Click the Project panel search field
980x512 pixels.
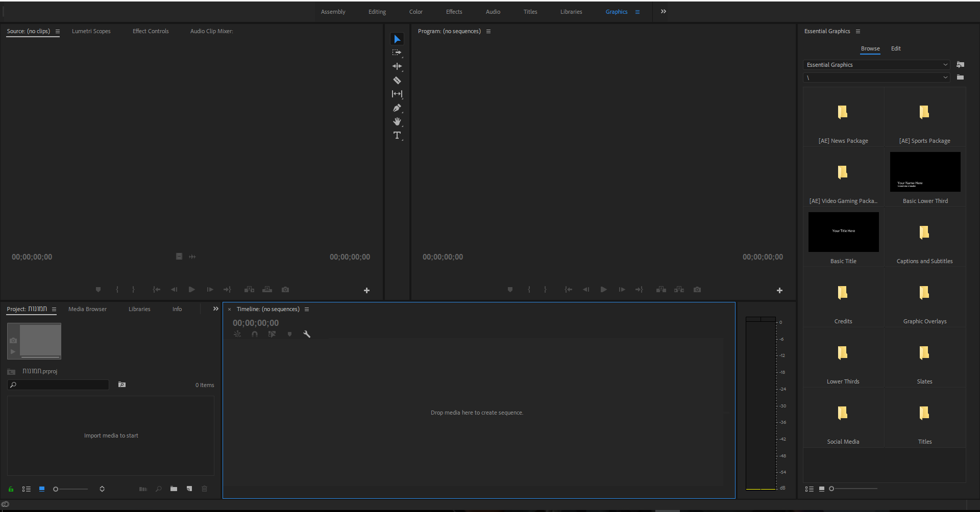(x=58, y=385)
